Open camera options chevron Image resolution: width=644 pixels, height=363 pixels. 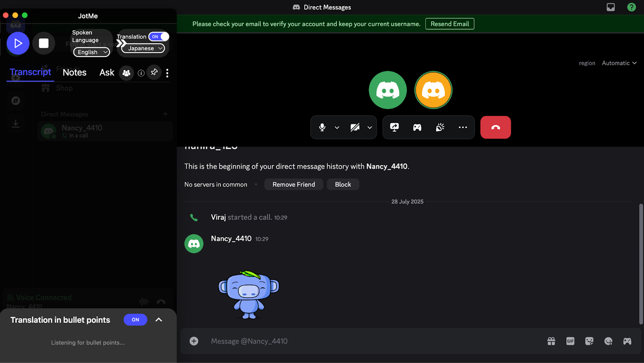tap(369, 128)
